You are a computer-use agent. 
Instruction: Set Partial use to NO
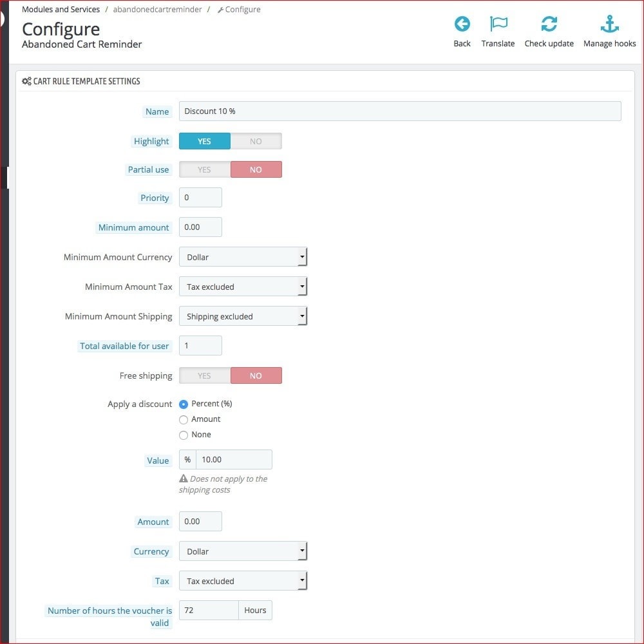coord(256,169)
